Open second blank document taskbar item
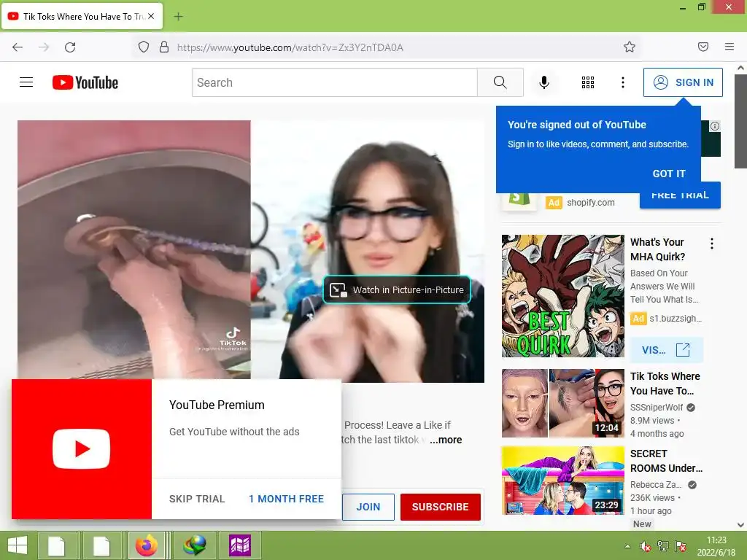747x560 pixels. [x=101, y=545]
